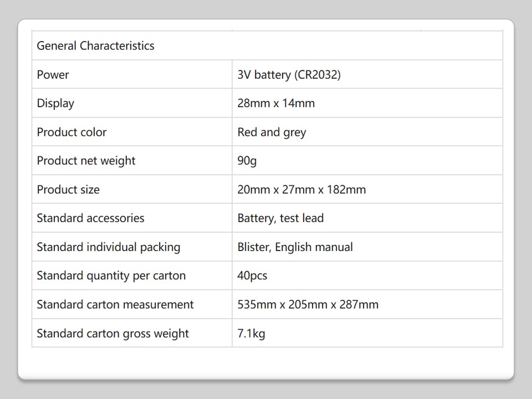Select the Power row label

53,74
